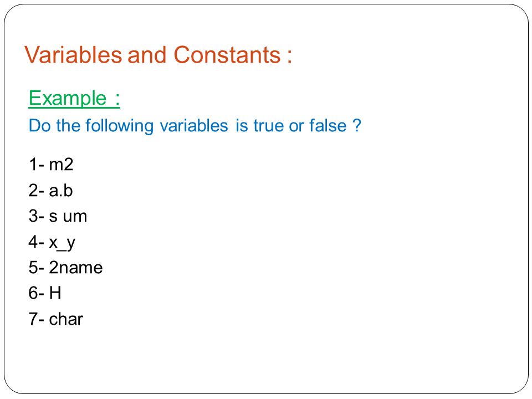Select the word 'following' in the question
Viewport: 532px width, 399px height.
[120, 126]
